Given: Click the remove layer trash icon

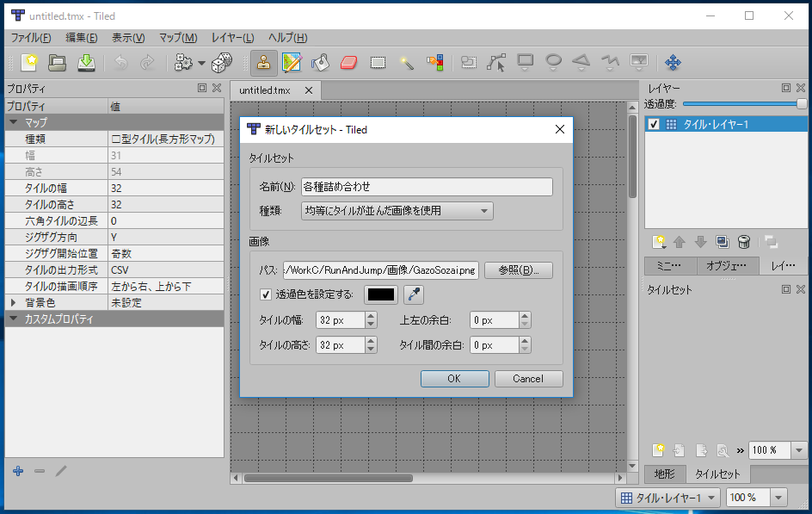Looking at the screenshot, I should click(744, 241).
